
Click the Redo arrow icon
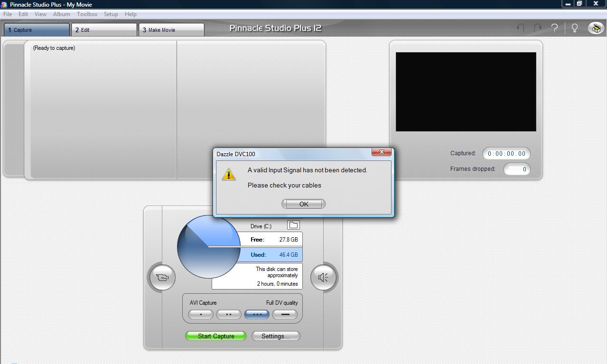tap(537, 28)
